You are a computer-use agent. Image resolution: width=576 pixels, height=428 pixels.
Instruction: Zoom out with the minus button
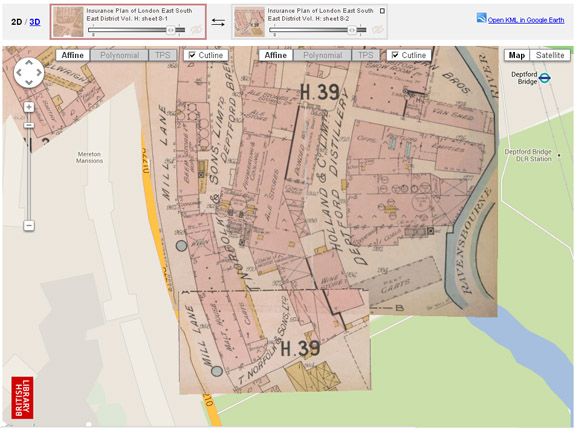point(29,226)
